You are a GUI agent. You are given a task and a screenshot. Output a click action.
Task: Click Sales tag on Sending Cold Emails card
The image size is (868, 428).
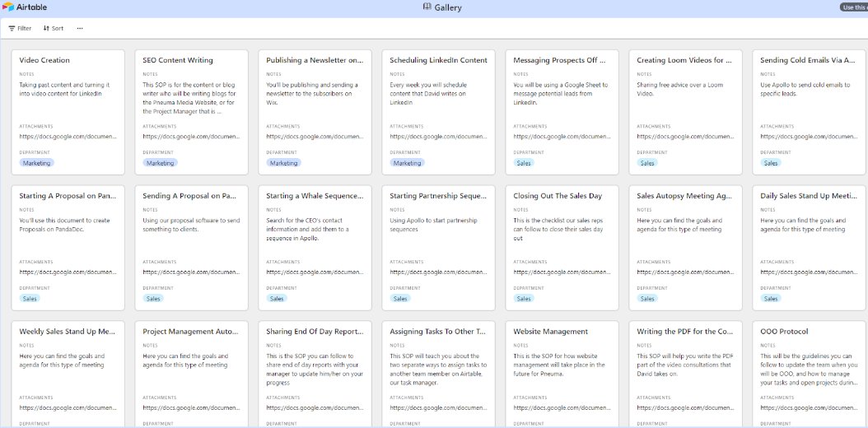click(771, 163)
